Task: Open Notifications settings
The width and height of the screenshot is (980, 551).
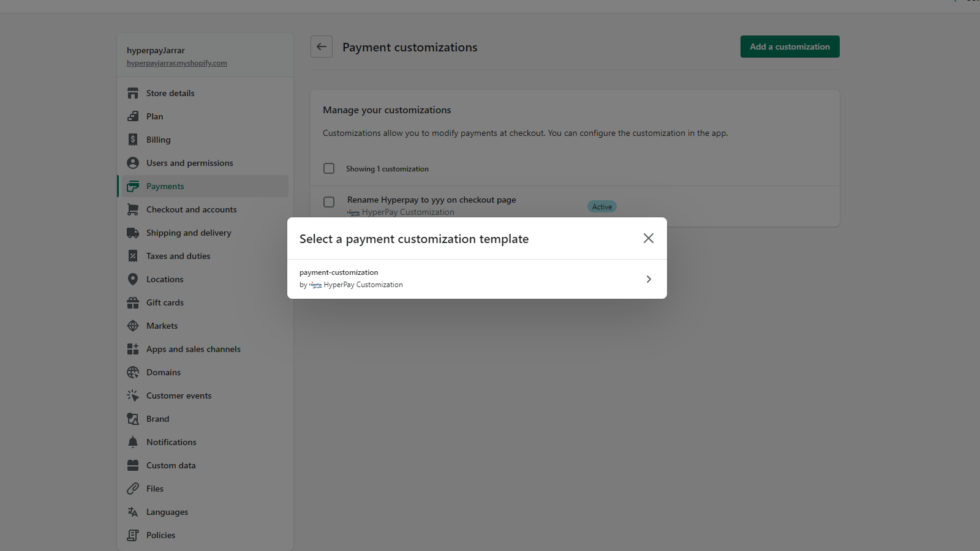Action: (x=205, y=442)
